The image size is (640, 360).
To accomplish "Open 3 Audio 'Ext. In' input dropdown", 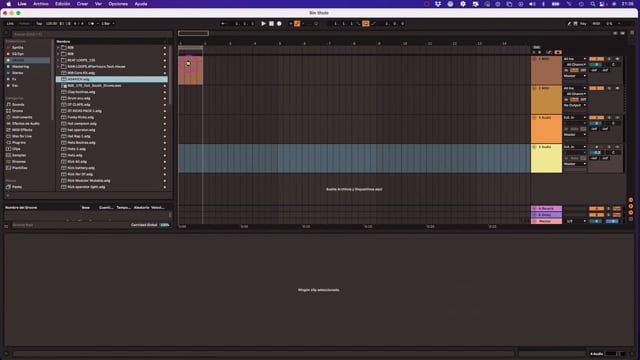I will (575, 118).
